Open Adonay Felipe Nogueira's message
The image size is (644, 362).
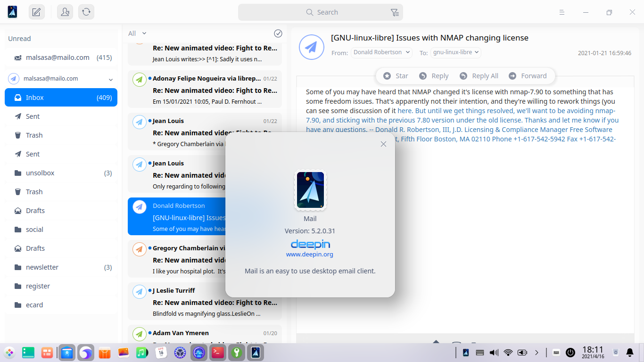pyautogui.click(x=205, y=90)
